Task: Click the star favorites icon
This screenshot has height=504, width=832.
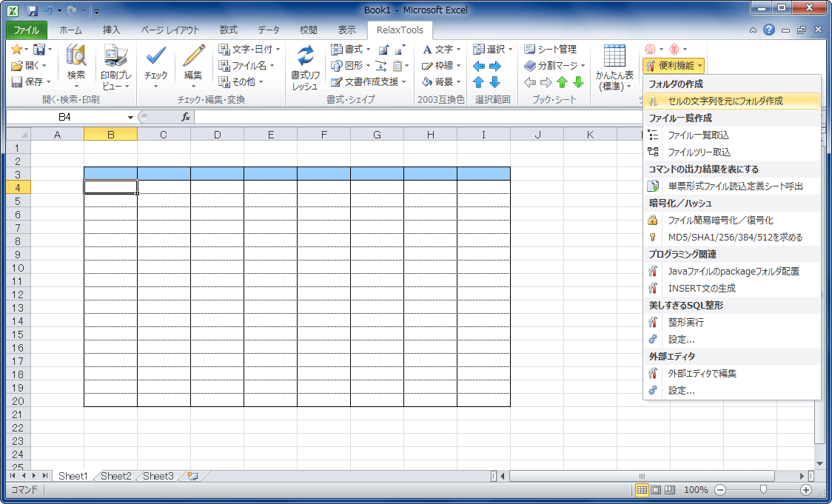Action: (x=16, y=50)
